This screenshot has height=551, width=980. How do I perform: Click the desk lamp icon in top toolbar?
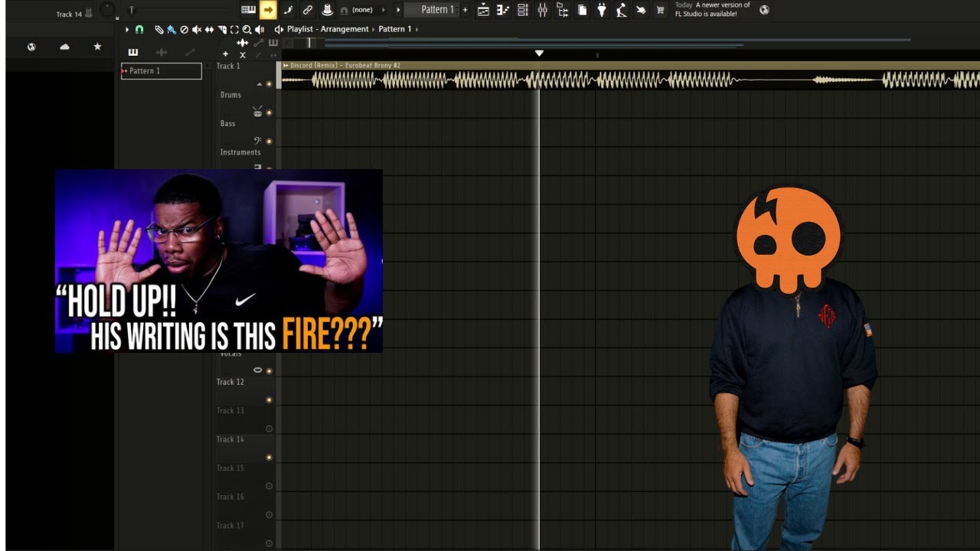tap(622, 10)
